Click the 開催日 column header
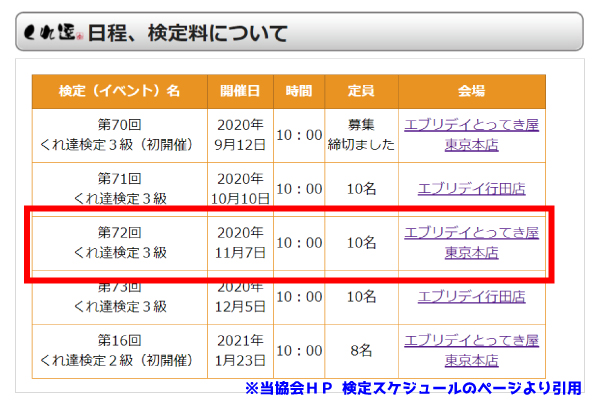This screenshot has height=400, width=600. tap(240, 91)
